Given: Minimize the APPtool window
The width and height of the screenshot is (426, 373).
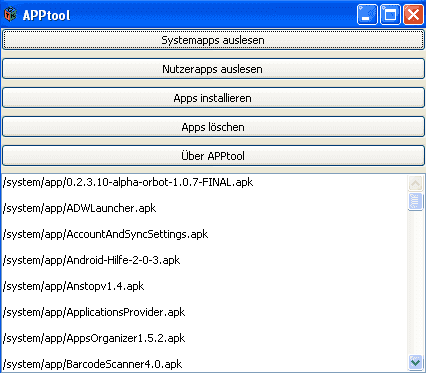Looking at the screenshot, I should click(367, 15).
